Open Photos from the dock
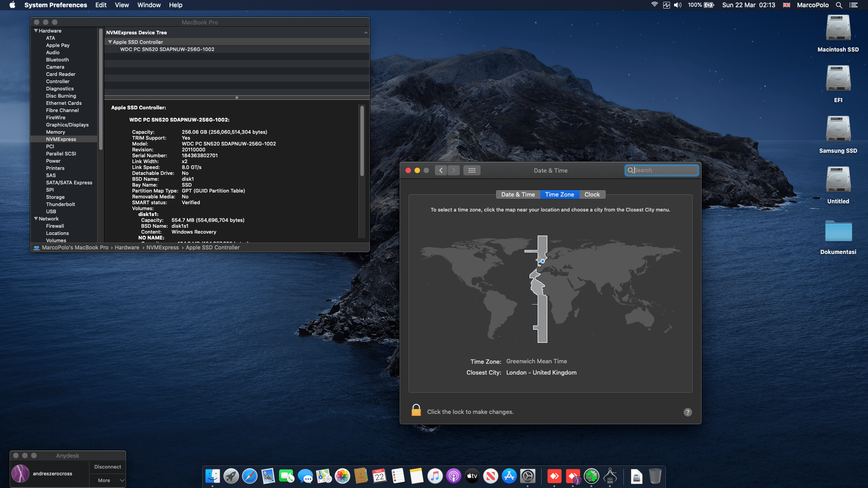Viewport: 868px width, 488px height. (x=342, y=476)
